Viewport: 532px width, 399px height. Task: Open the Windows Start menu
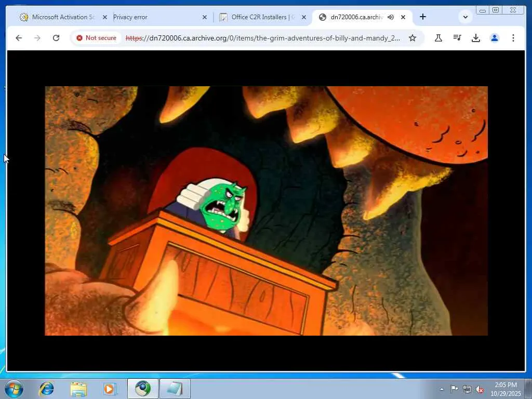coord(14,389)
